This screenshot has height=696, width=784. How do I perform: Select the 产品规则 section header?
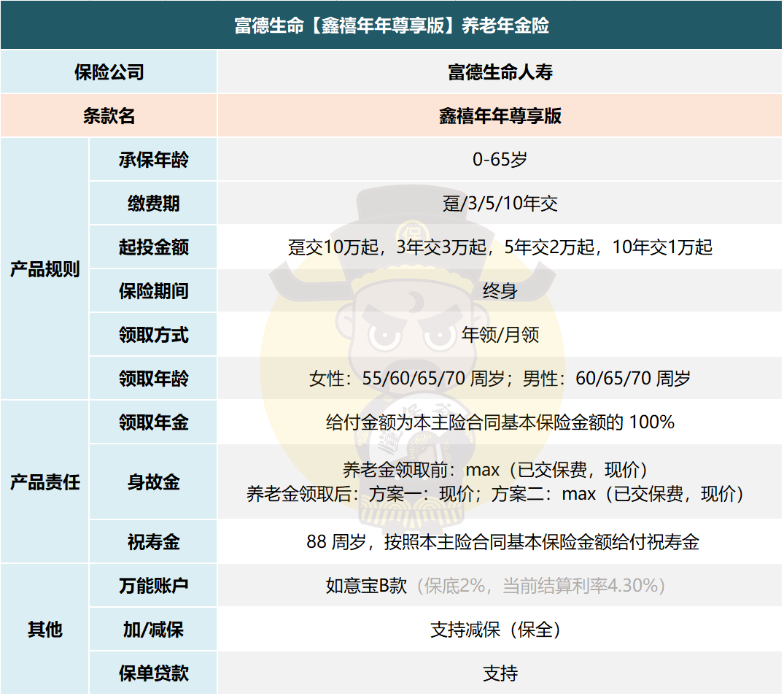point(45,269)
